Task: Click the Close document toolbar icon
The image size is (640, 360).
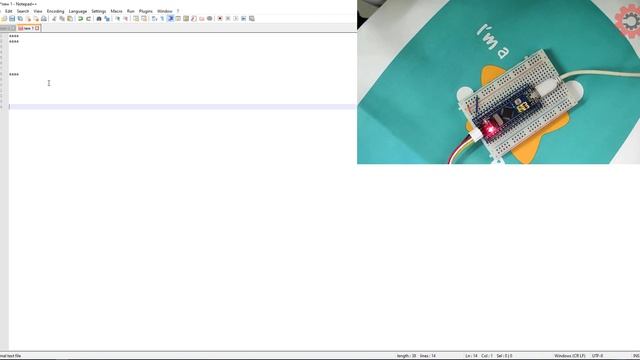Action: point(28,18)
